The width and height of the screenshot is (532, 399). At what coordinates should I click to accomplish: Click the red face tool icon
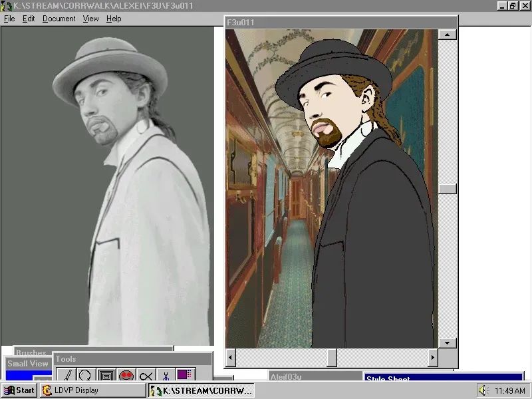tap(126, 376)
